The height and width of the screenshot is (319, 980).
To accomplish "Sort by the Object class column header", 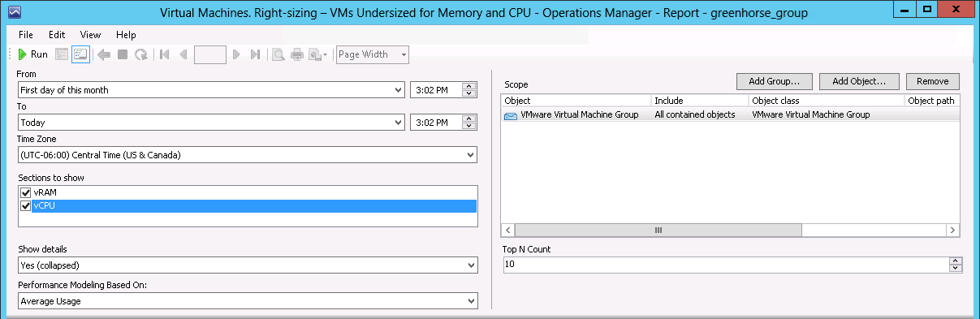I will 827,101.
